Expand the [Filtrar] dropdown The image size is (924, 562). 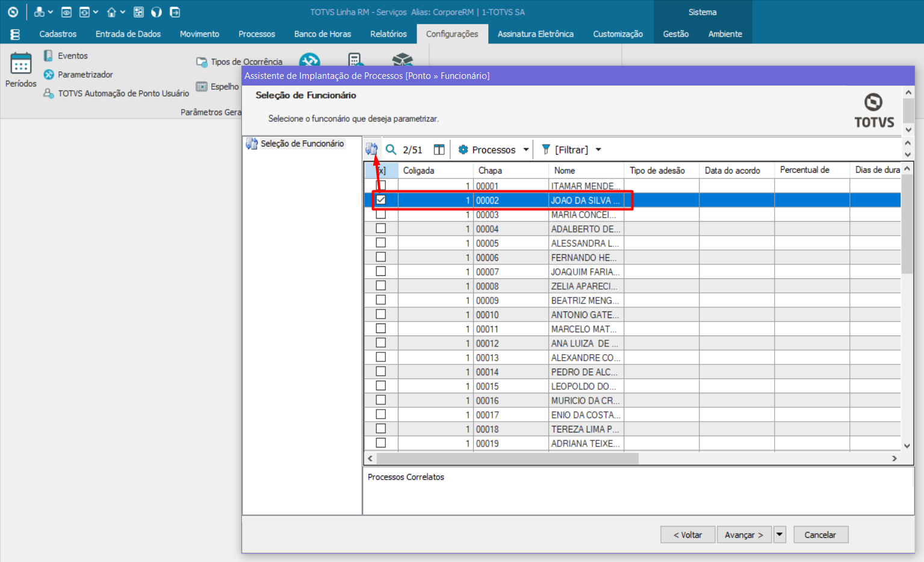598,149
